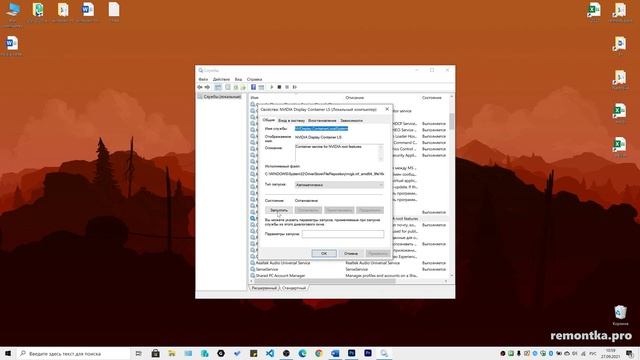Open Premiere Pro from the taskbar
Image resolution: width=640 pixels, height=360 pixels.
pyautogui.click(x=368, y=353)
